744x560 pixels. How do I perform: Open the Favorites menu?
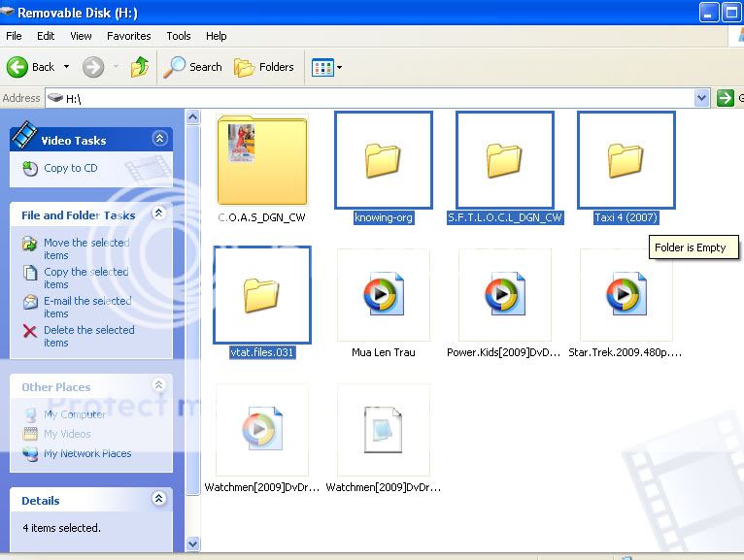[128, 36]
